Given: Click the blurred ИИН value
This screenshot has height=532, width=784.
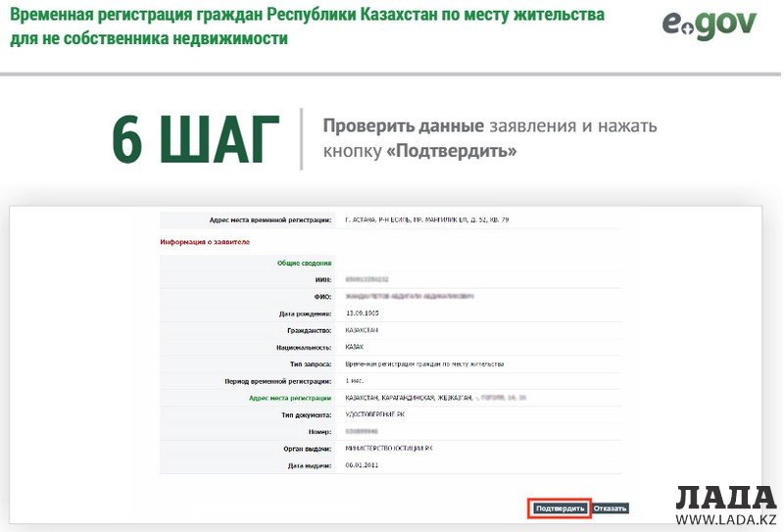Looking at the screenshot, I should pos(368,279).
